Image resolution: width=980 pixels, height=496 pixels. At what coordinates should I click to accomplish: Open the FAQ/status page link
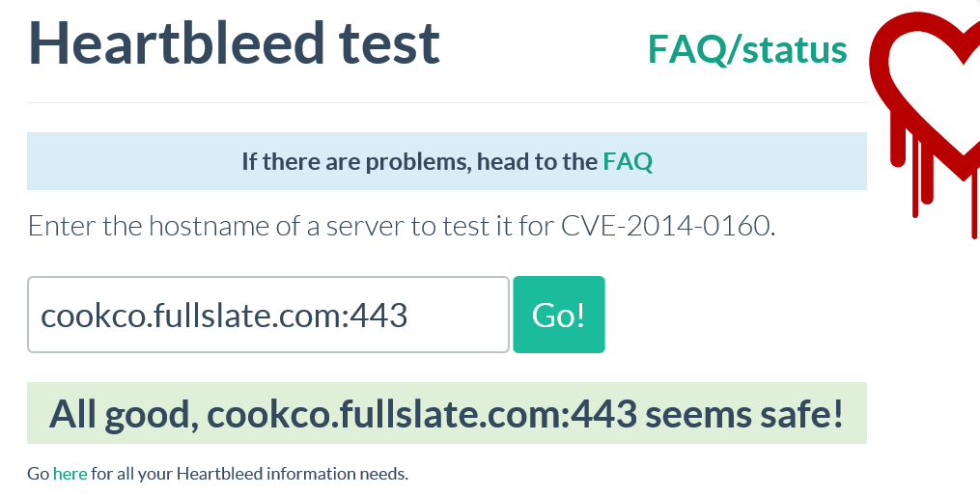pos(747,50)
